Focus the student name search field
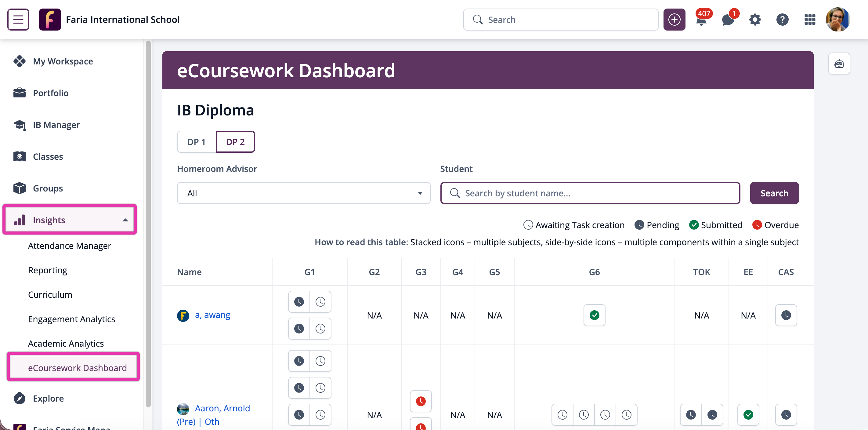 pyautogui.click(x=590, y=193)
